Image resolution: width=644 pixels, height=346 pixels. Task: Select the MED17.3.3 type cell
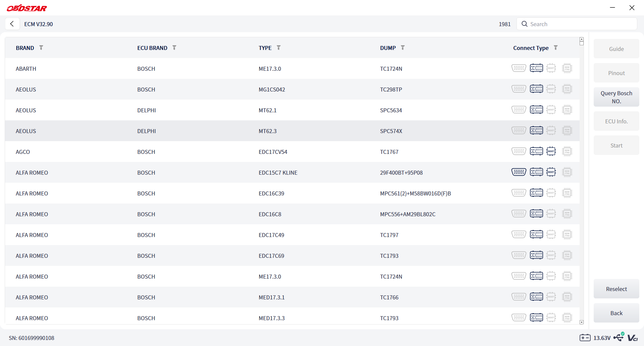tap(272, 318)
